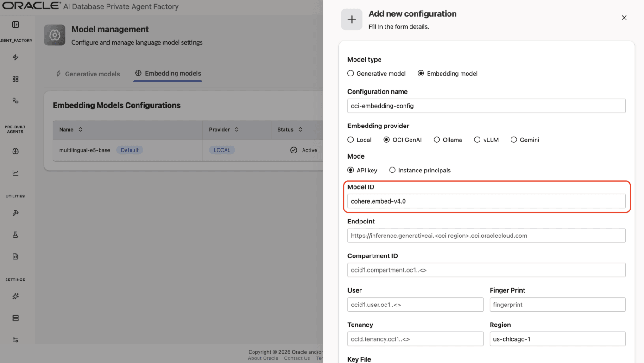The height and width of the screenshot is (363, 644).
Task: Select API key mode
Action: point(351,170)
